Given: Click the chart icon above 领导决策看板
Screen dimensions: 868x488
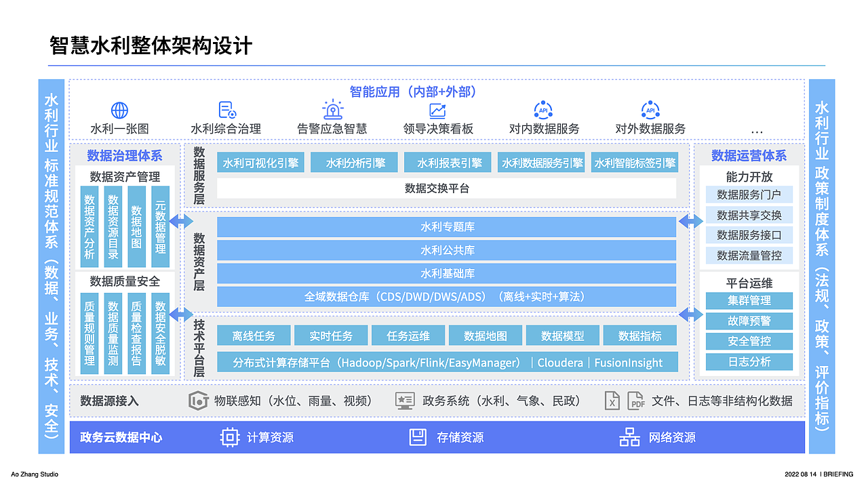Looking at the screenshot, I should [437, 110].
